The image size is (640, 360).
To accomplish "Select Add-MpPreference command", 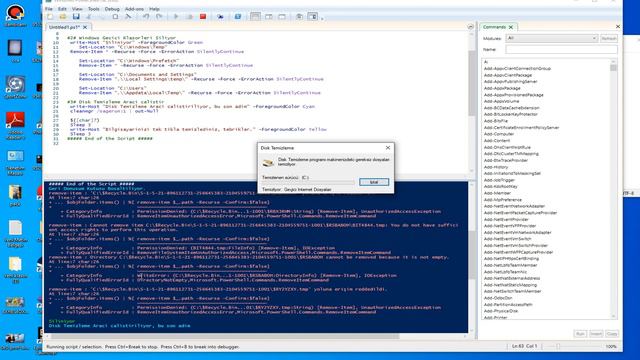I will [x=502, y=200].
